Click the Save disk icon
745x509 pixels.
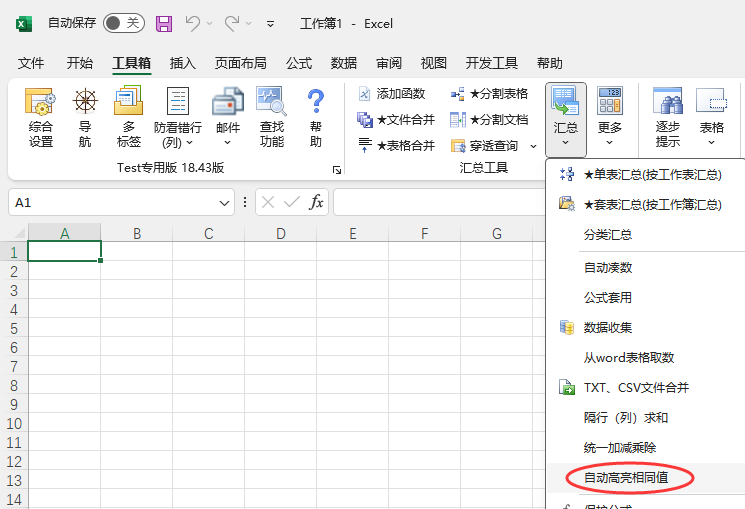click(x=164, y=23)
